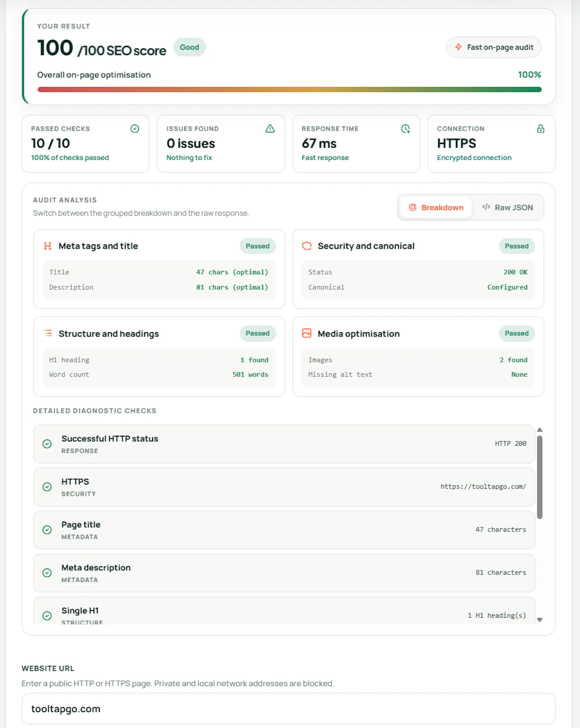Click the scroll up arrow of diagnostic checks
The image size is (580, 728).
(x=539, y=430)
